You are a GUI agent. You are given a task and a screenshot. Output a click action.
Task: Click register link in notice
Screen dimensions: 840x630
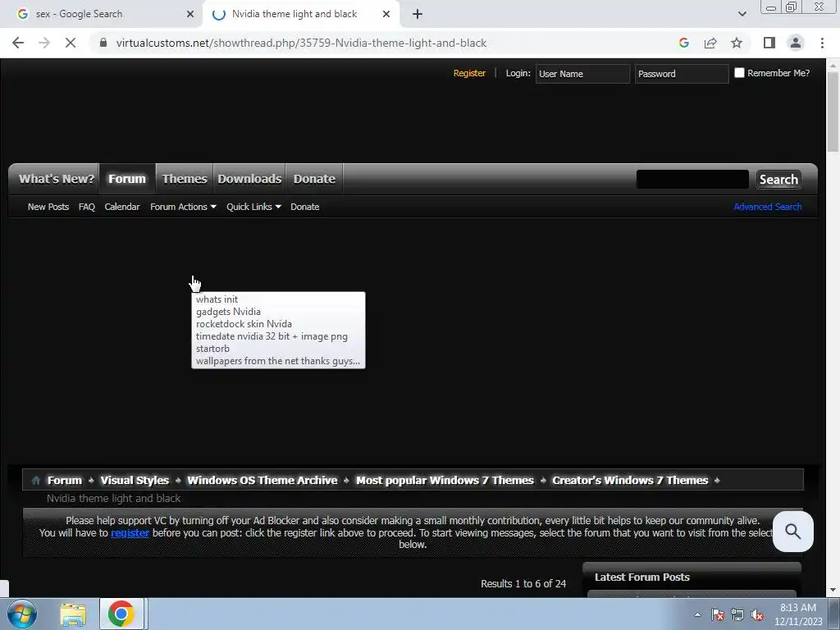130,533
